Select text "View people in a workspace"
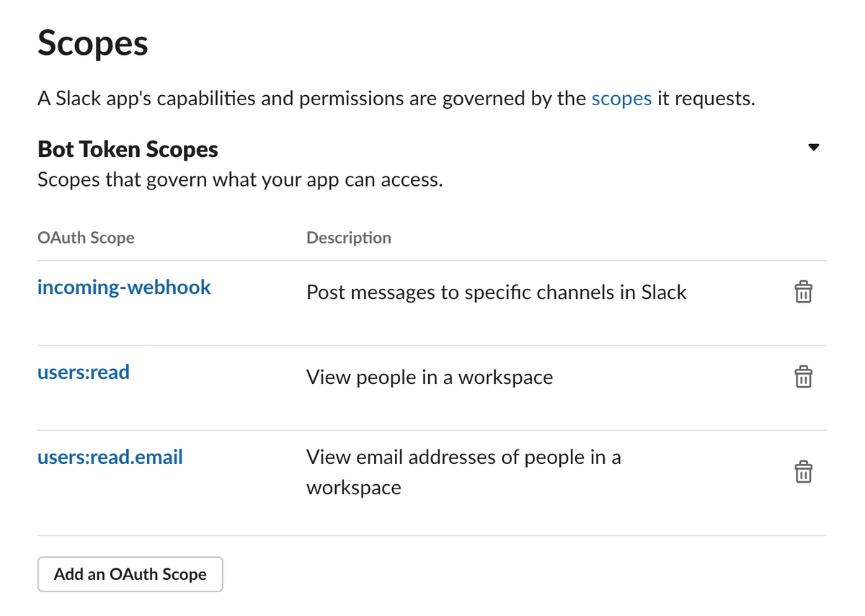The image size is (865, 616). [430, 377]
